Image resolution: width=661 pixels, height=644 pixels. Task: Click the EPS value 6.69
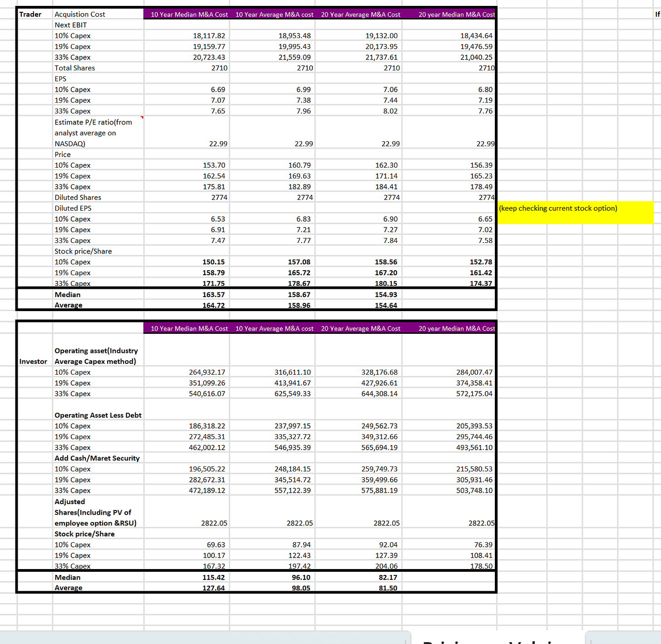[218, 90]
